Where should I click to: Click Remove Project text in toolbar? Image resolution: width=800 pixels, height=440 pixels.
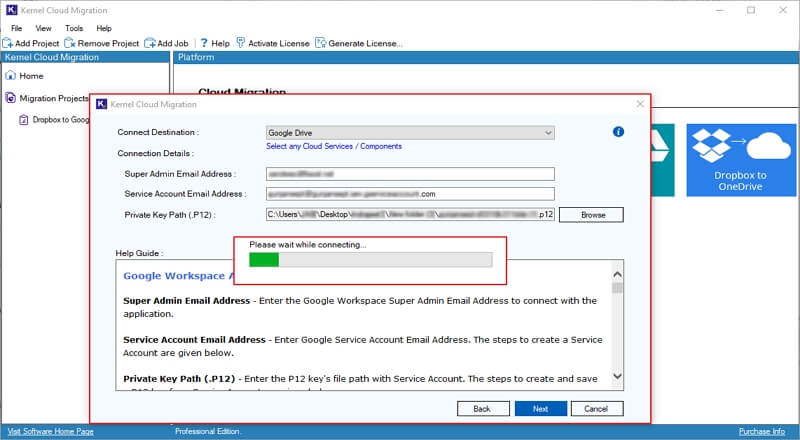[x=108, y=43]
